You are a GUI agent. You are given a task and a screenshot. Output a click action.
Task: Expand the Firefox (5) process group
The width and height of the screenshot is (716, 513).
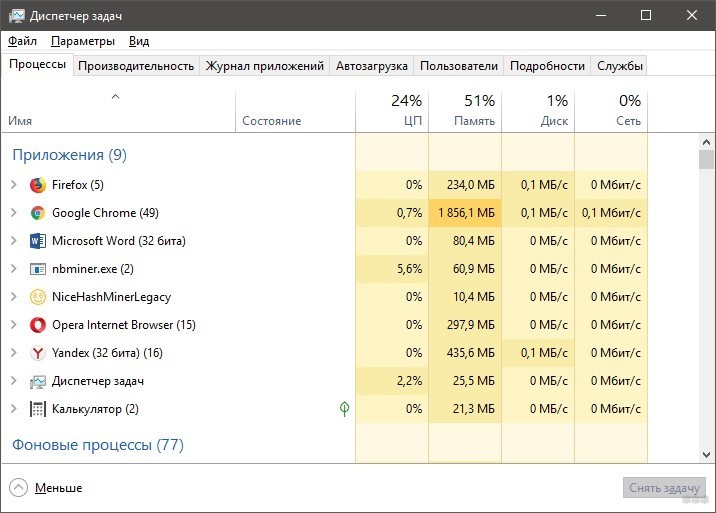[14, 185]
